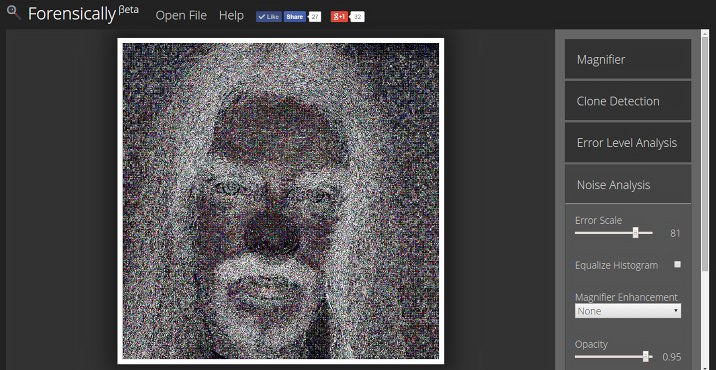Expand the Magnifier panel
This screenshot has height=370, width=716.
[x=627, y=59]
